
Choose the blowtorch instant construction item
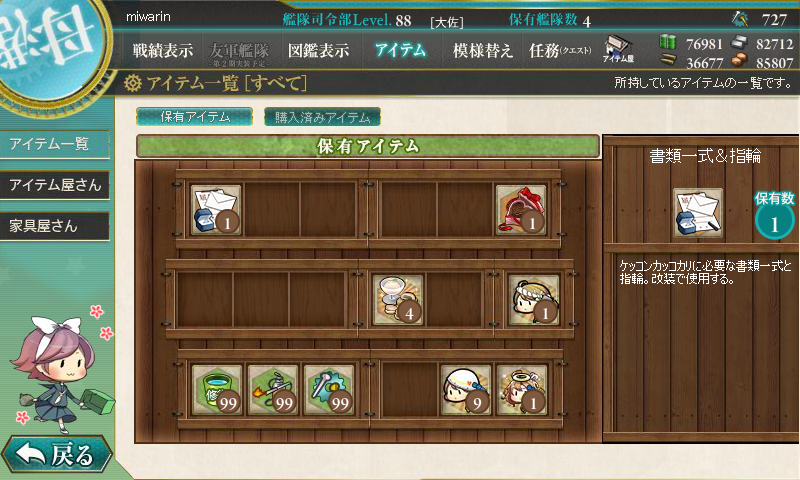[x=273, y=390]
